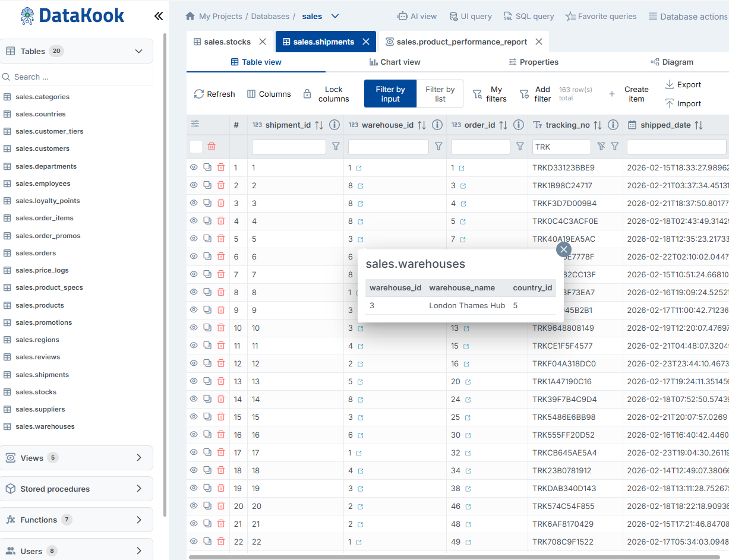Viewport: 729px width, 560px height.
Task: Duplicate the first shipment row
Action: pos(207,167)
